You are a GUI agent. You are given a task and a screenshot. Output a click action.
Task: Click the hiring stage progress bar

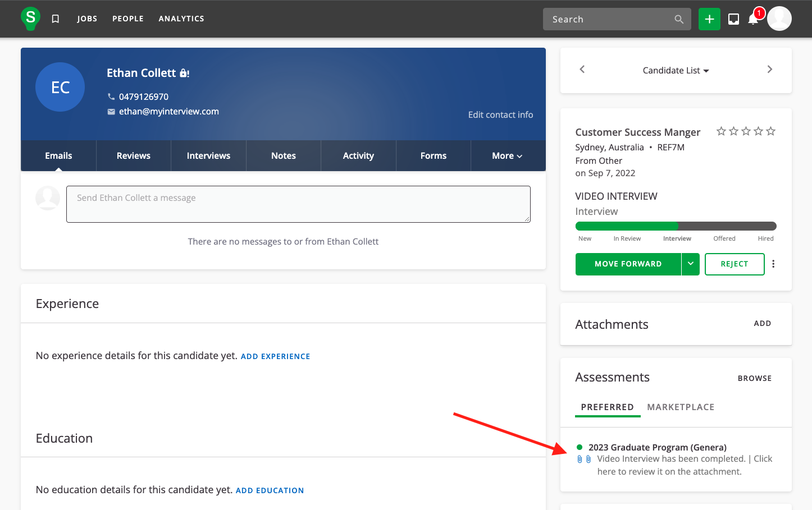(x=676, y=226)
